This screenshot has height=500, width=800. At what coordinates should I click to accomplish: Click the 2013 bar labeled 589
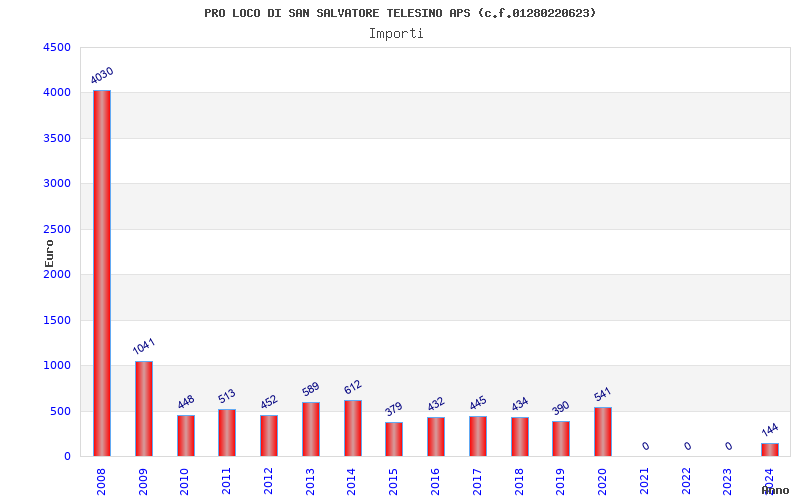pos(311,429)
